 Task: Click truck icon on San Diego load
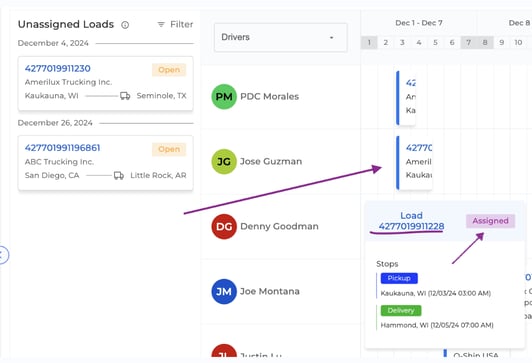[x=119, y=175]
